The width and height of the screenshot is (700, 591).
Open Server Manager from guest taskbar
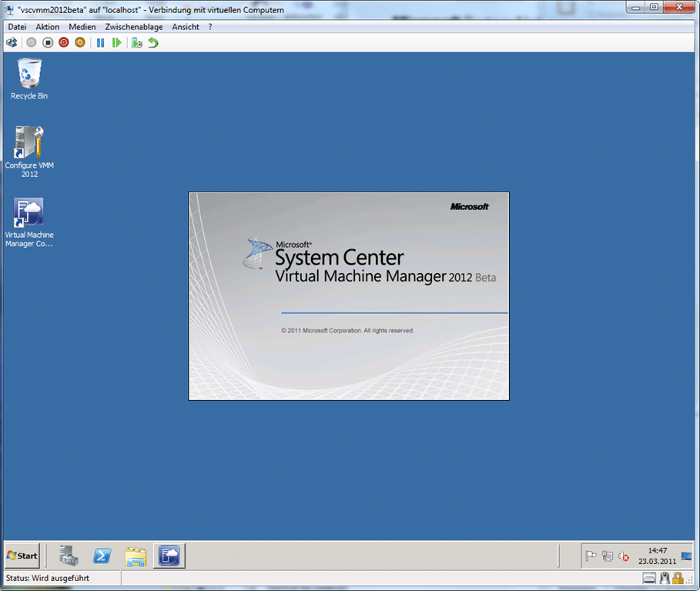[69, 556]
